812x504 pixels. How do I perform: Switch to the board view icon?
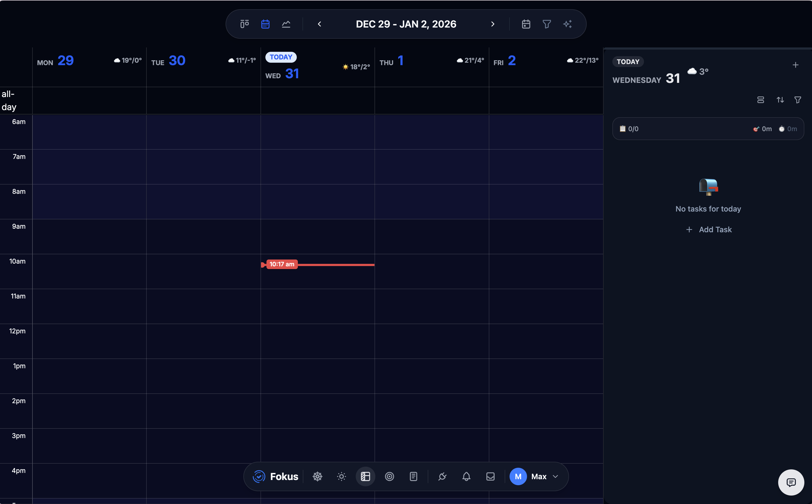click(244, 24)
